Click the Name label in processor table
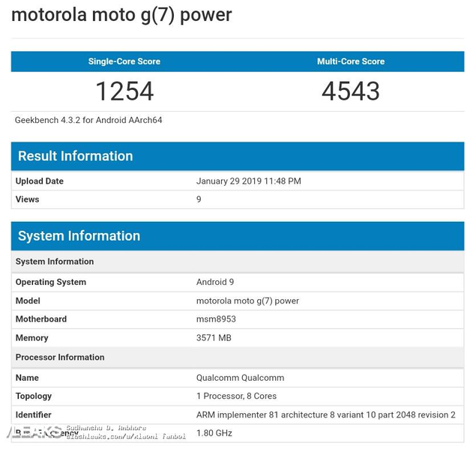 pos(27,378)
